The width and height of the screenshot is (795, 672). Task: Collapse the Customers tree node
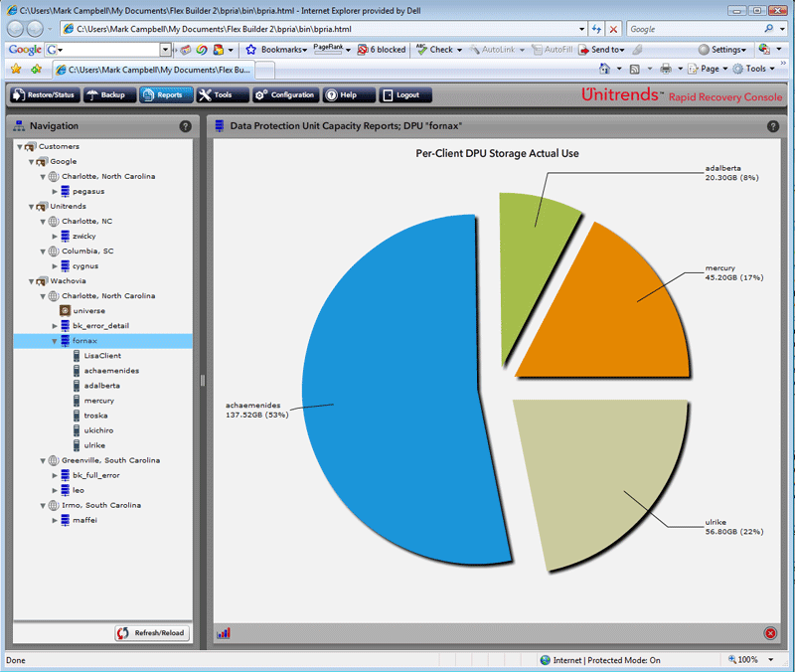20,147
